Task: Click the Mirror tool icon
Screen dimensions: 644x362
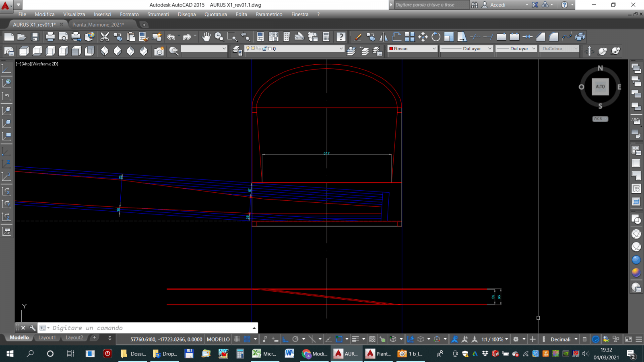Action: [384, 37]
